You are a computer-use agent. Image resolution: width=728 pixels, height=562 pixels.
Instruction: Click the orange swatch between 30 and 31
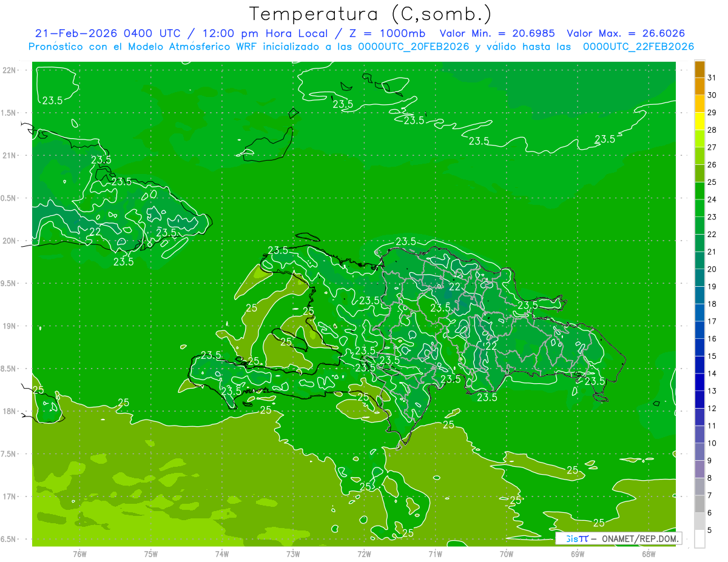click(699, 87)
